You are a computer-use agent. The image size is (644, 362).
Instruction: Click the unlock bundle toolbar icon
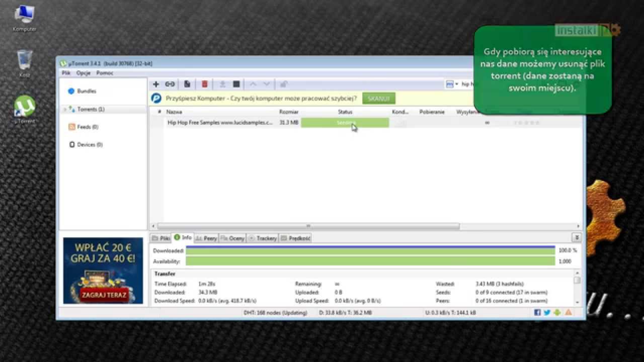pyautogui.click(x=284, y=84)
